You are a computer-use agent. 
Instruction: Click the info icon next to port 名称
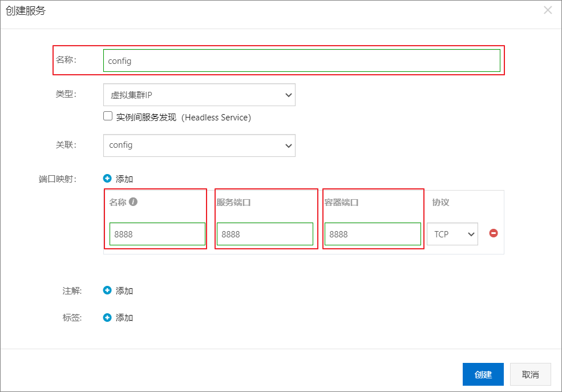point(133,202)
